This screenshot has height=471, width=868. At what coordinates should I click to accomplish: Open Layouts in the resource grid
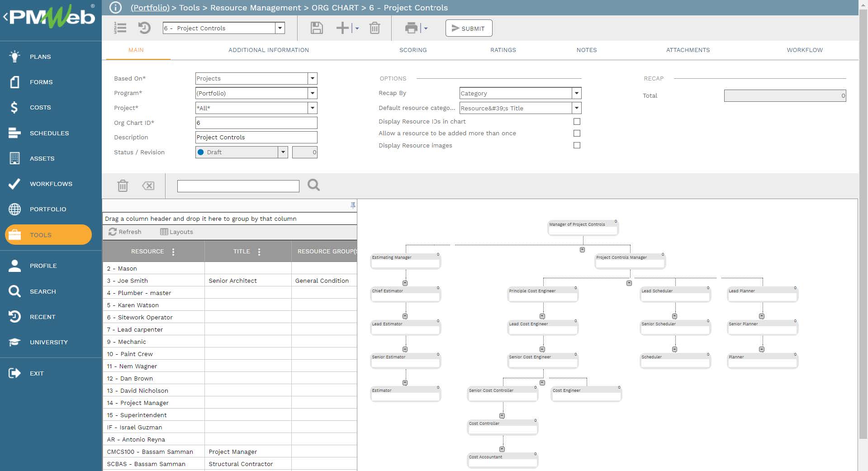click(x=176, y=232)
